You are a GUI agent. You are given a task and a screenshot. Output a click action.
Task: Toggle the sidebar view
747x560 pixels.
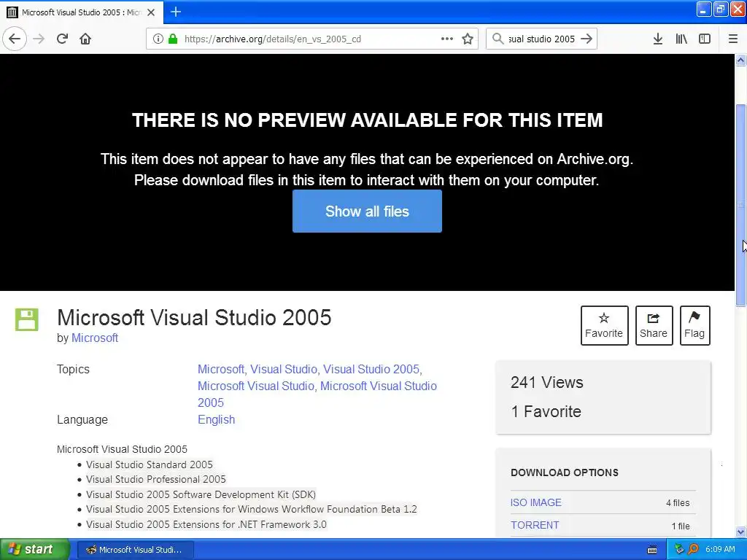point(705,39)
